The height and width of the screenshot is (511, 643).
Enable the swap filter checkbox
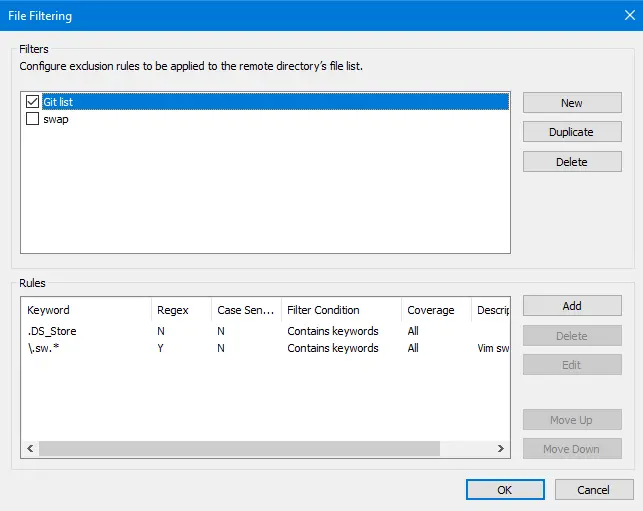pyautogui.click(x=33, y=119)
